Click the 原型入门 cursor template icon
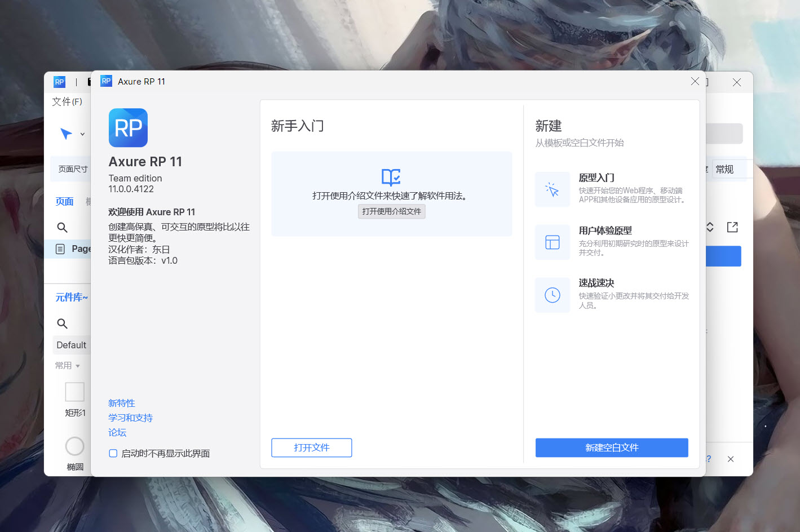800x532 pixels. click(552, 189)
